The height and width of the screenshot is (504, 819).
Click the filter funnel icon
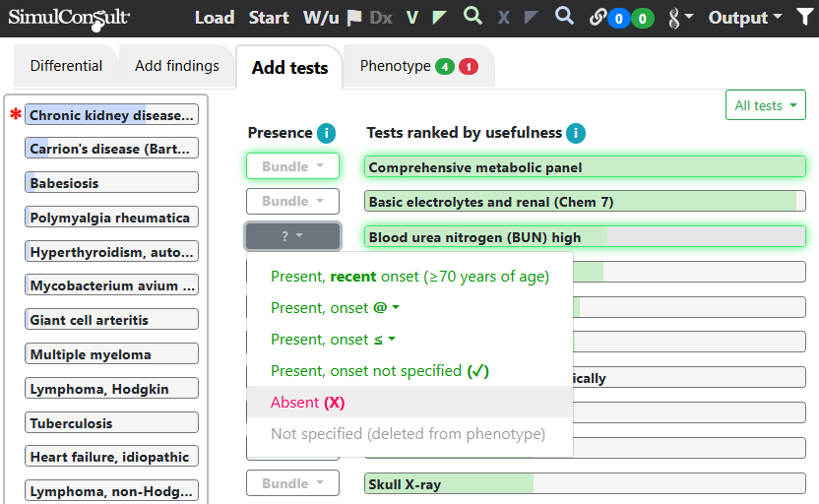coord(806,18)
